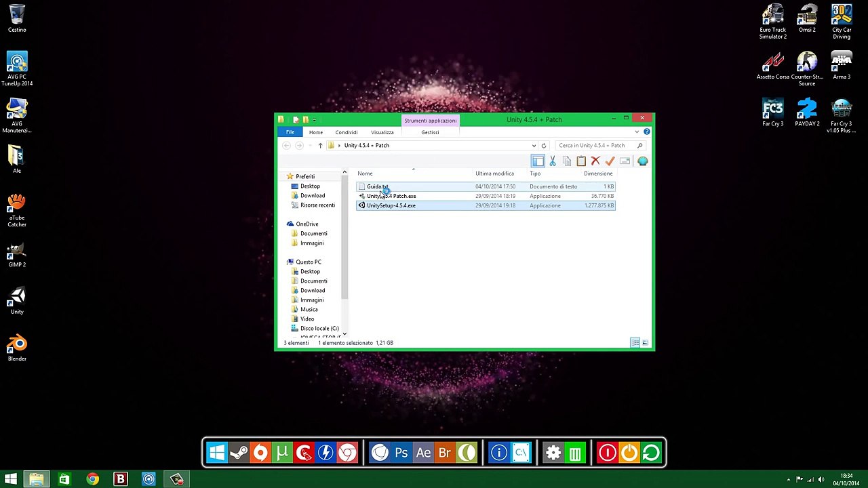Open Photoshop from the dock
Screen dimensions: 868x488
click(x=401, y=453)
